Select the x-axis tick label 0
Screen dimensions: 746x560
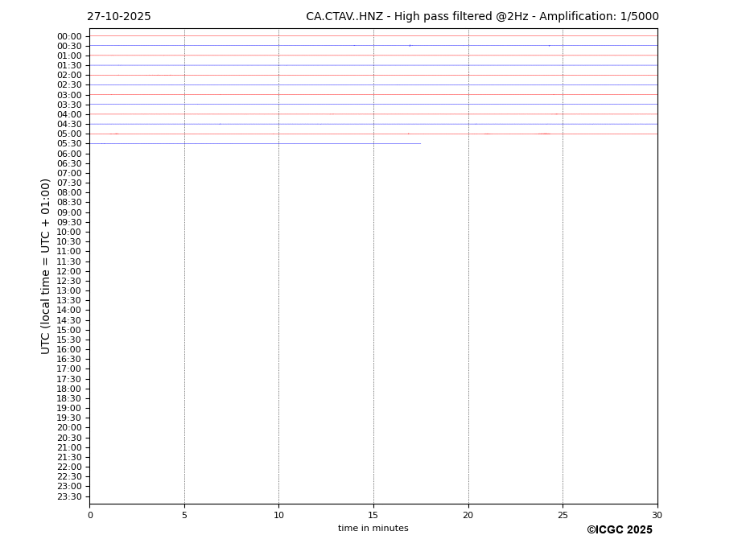click(90, 516)
